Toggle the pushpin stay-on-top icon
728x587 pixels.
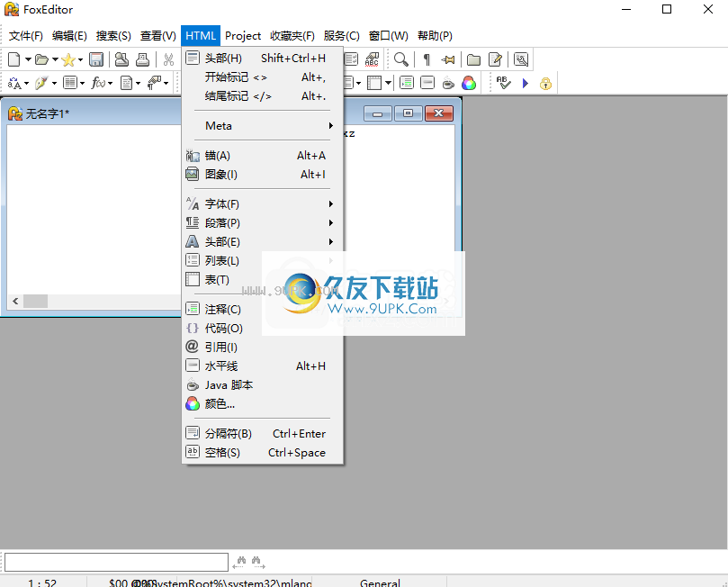coord(448,59)
